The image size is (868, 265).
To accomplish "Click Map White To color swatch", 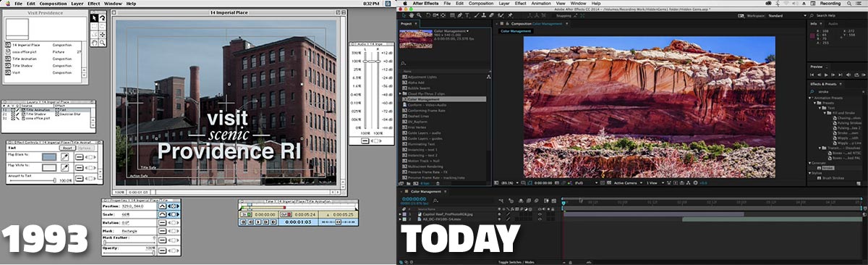I will point(49,168).
